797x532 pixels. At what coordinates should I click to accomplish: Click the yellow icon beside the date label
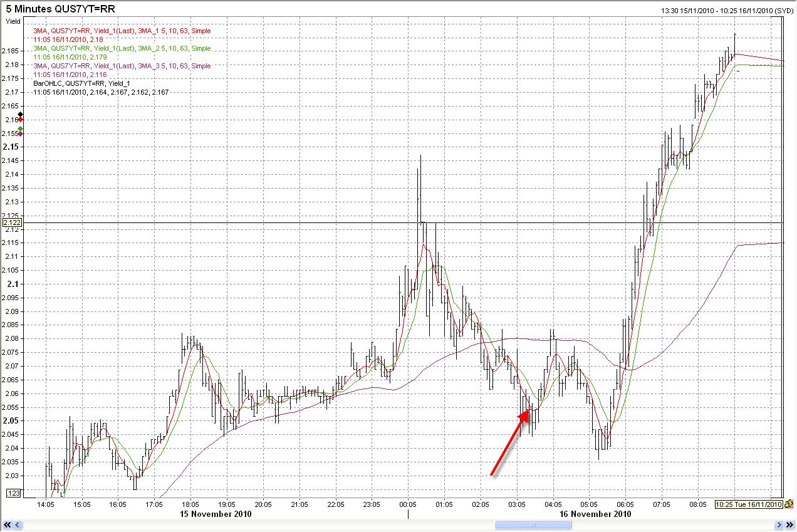tap(789, 504)
